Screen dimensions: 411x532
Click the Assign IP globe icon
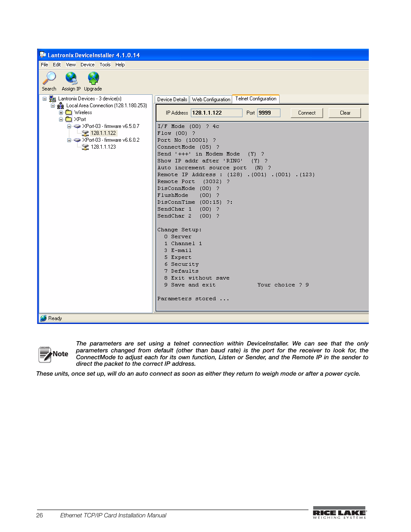(x=71, y=78)
